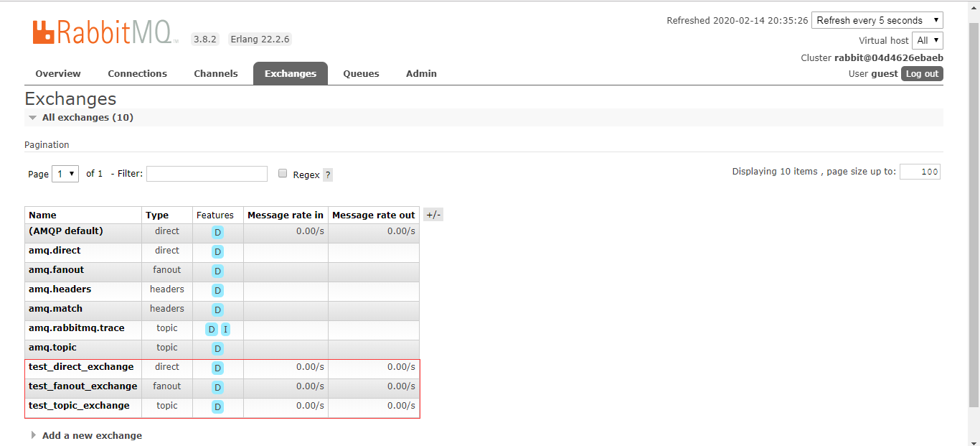Click the D badge in amq.rabbitmq.trace row
This screenshot has height=446, width=980.
[x=211, y=330]
